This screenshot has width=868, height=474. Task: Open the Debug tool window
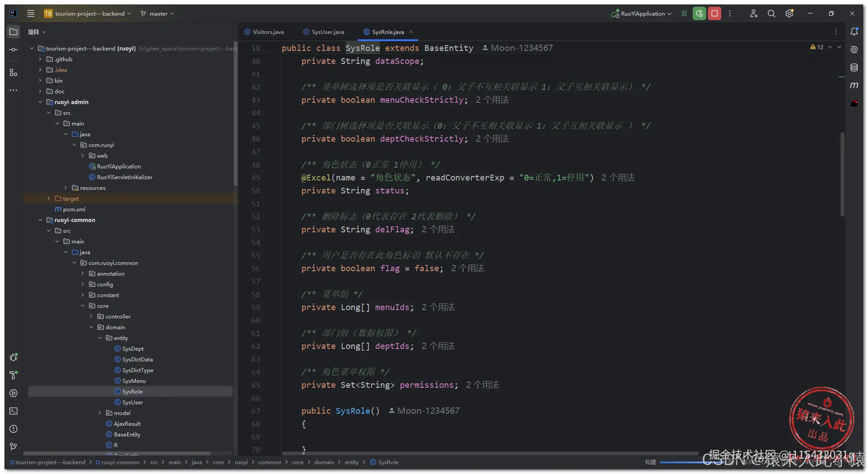(13, 357)
